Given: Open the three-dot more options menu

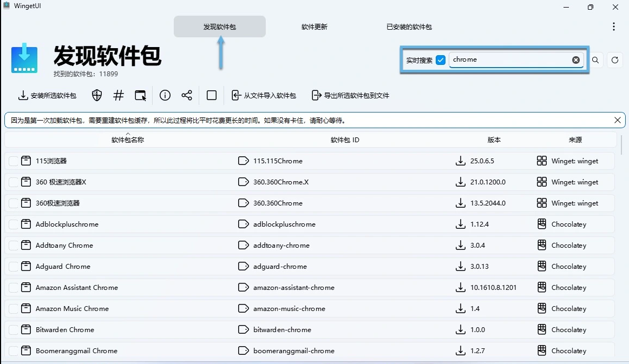Looking at the screenshot, I should 613,27.
